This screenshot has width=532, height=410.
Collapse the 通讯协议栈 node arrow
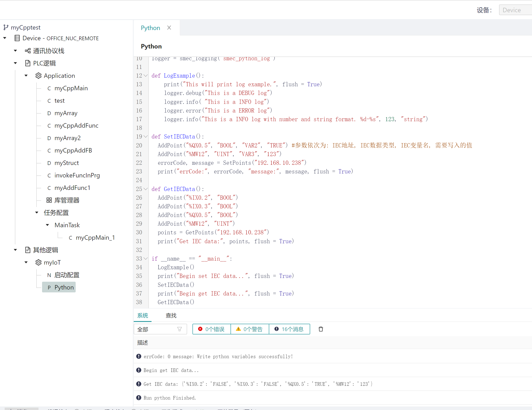click(x=15, y=51)
